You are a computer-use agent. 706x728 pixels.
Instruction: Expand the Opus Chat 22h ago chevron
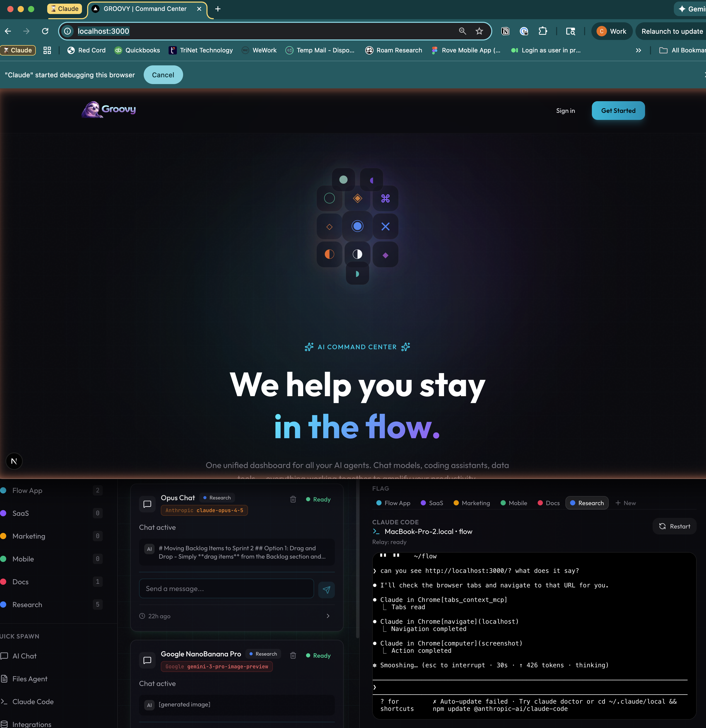(328, 616)
